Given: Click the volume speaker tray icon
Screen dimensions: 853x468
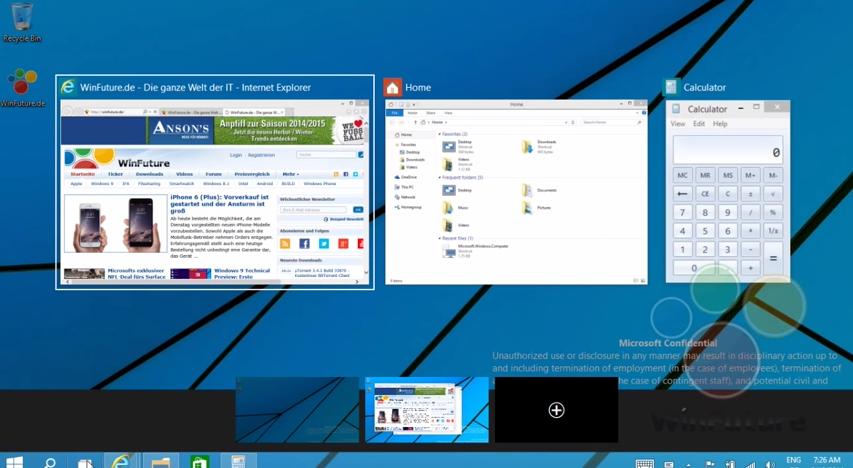Looking at the screenshot, I should point(770,464).
